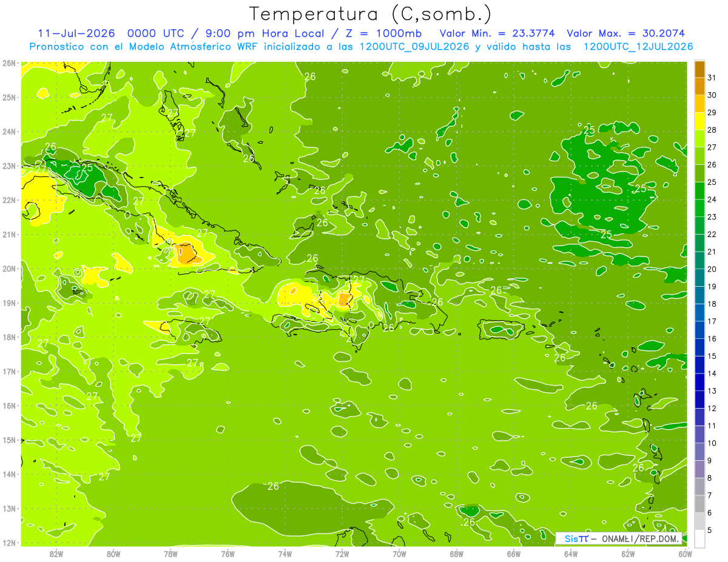Click legend value 31
The image size is (728, 562).
712,78
